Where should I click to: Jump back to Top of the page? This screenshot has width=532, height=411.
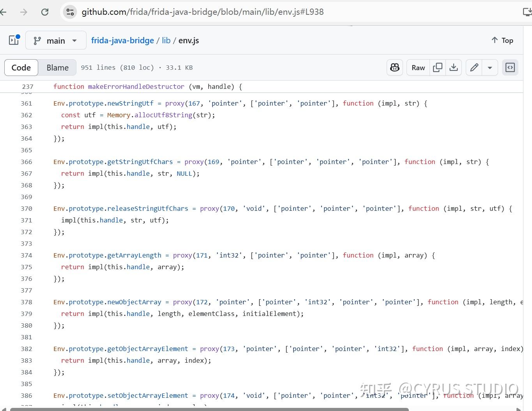tap(502, 40)
